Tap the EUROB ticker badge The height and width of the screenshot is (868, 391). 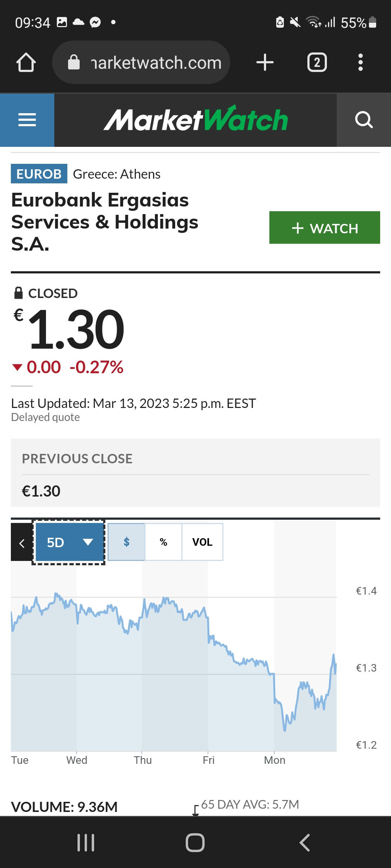[x=39, y=174]
